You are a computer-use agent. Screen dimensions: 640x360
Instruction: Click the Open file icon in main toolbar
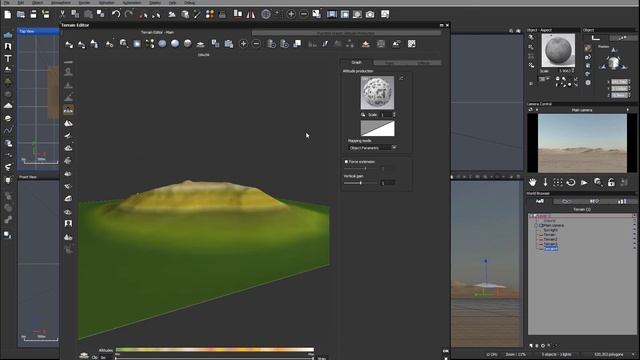coord(21,15)
